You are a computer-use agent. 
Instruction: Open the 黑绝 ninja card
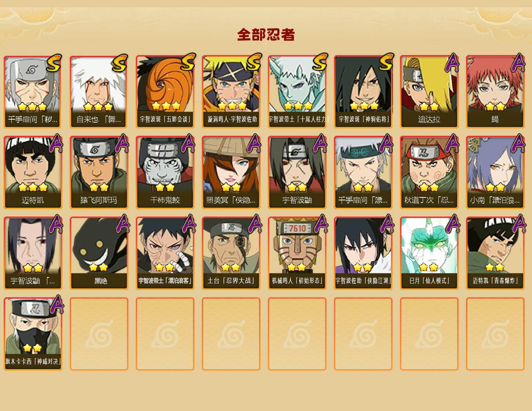tap(99, 253)
